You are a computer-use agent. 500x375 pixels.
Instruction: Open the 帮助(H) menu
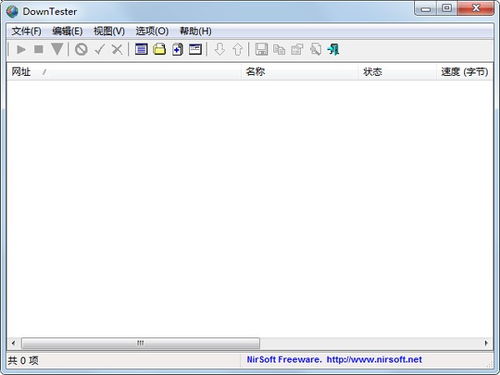(196, 31)
